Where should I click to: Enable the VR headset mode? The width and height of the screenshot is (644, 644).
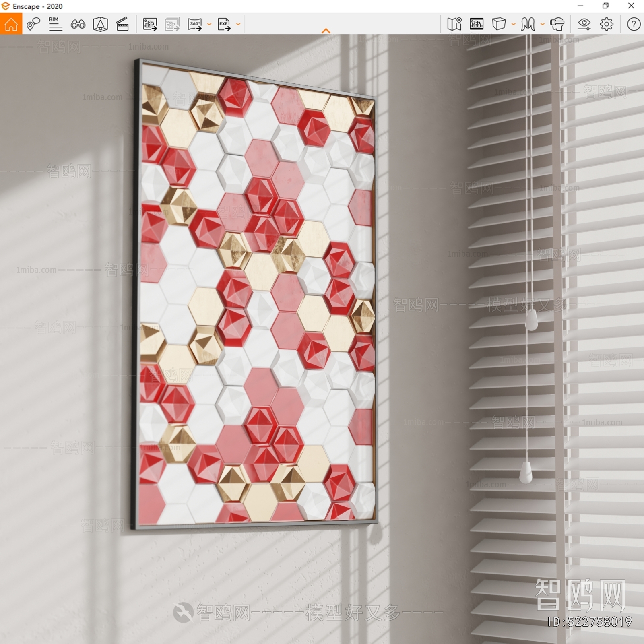pyautogui.click(x=557, y=24)
